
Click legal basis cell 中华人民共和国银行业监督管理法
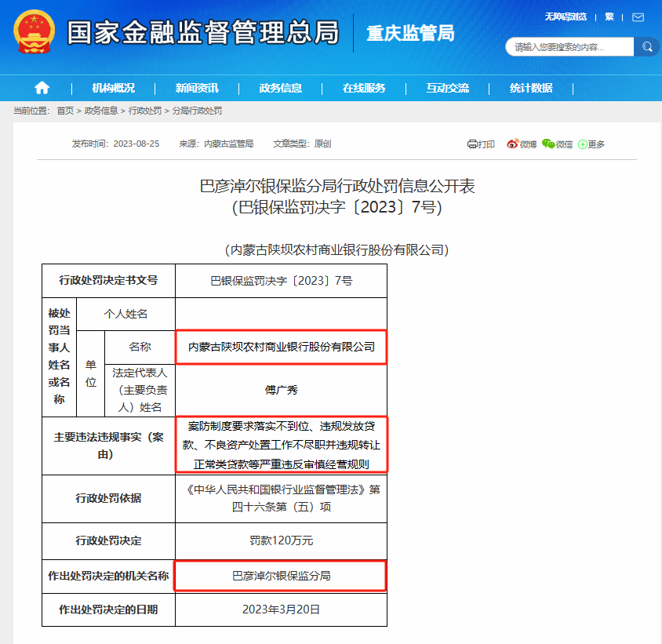281,499
